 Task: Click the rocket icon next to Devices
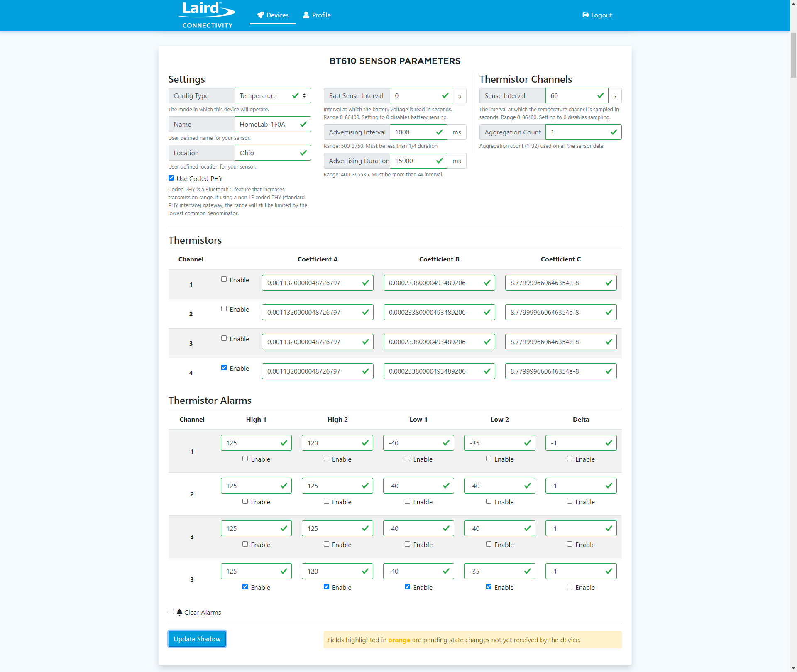coord(260,15)
